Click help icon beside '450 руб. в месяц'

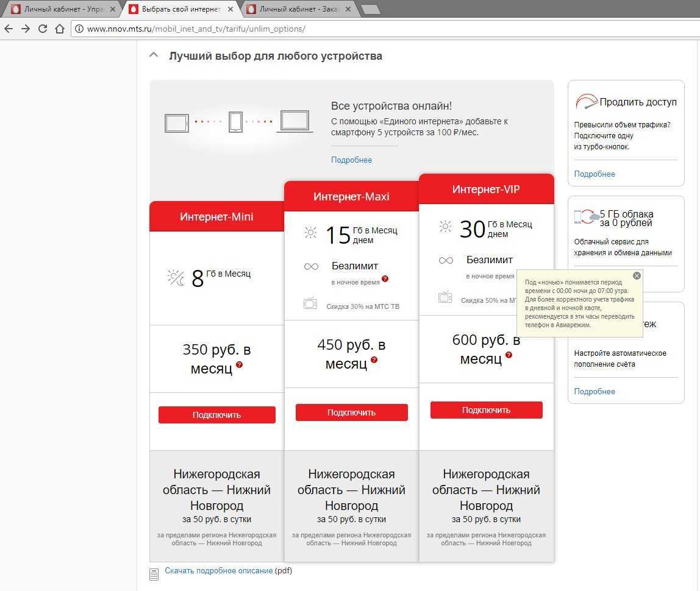[374, 360]
